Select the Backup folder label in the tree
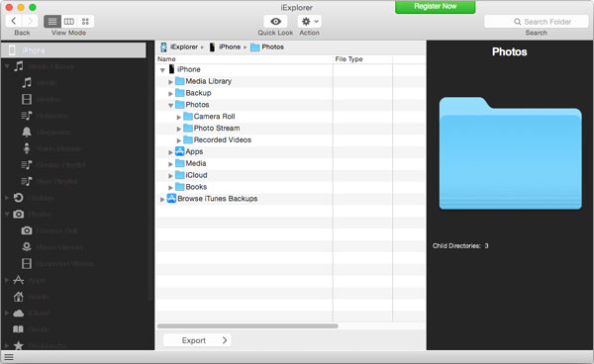The image size is (594, 364). 198,93
